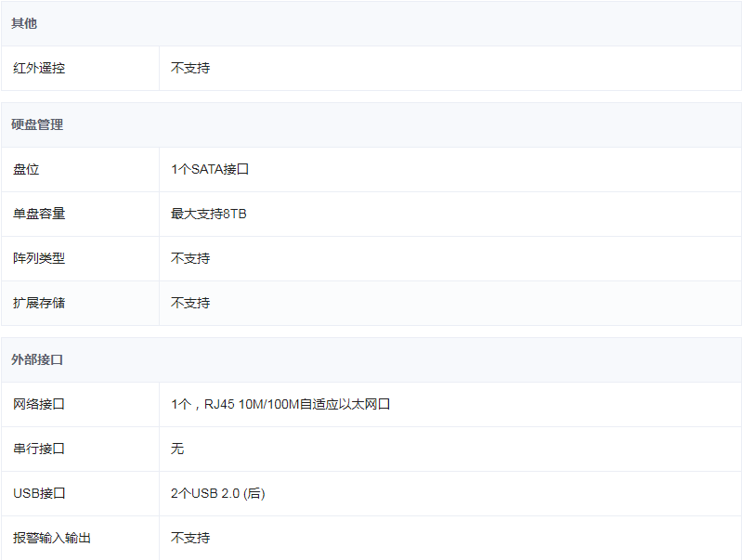The height and width of the screenshot is (560, 742).
Task: Select the 串行接口 label cell
Action: (81, 449)
